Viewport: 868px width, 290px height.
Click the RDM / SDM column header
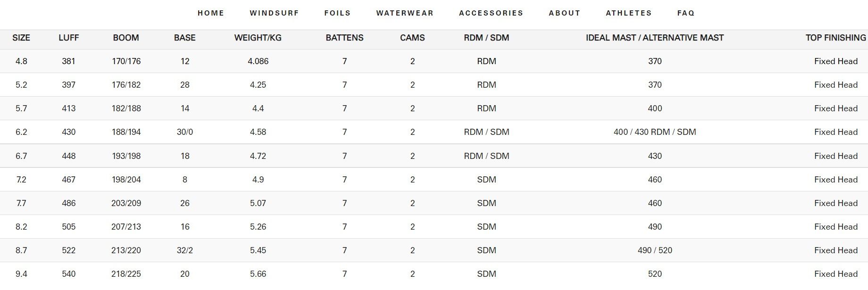[x=486, y=38]
